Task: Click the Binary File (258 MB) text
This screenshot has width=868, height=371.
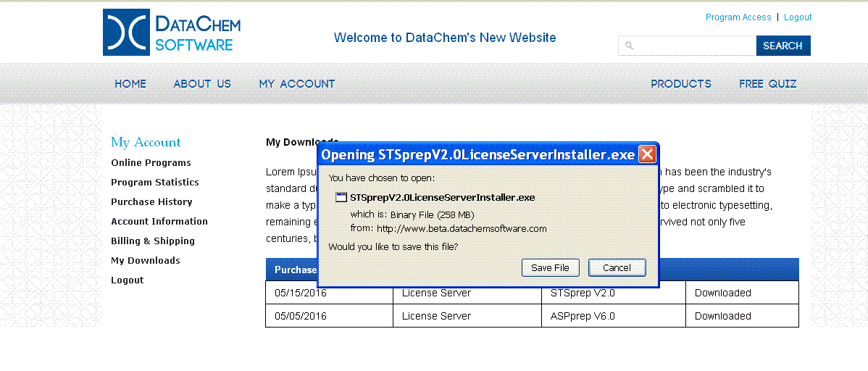Action: coord(433,214)
